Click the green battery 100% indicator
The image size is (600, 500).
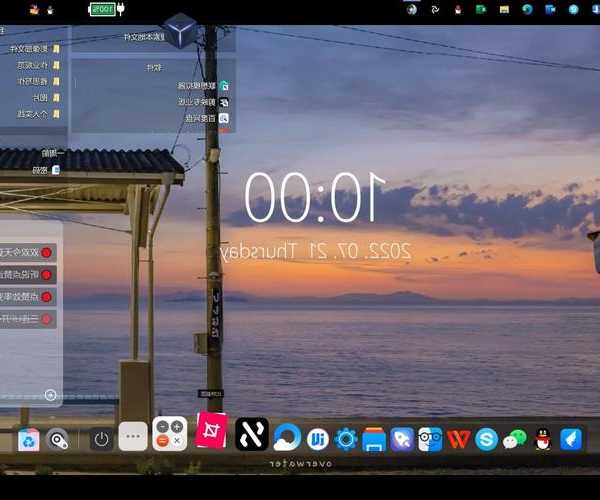coord(104,9)
